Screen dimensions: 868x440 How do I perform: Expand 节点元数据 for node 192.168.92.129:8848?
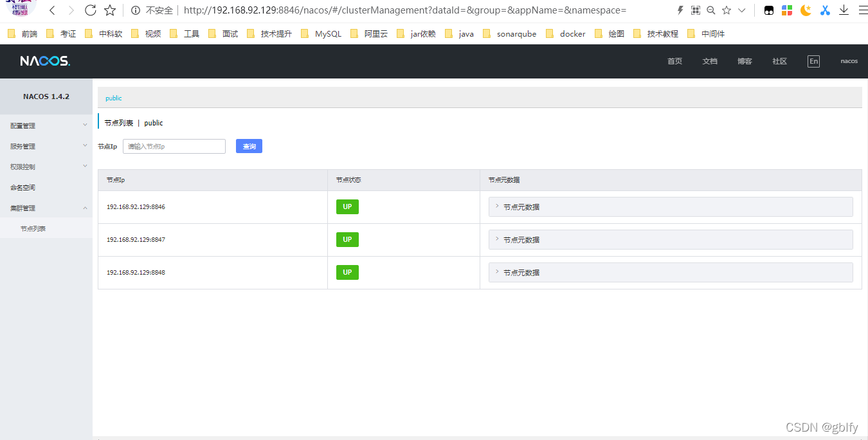point(671,272)
